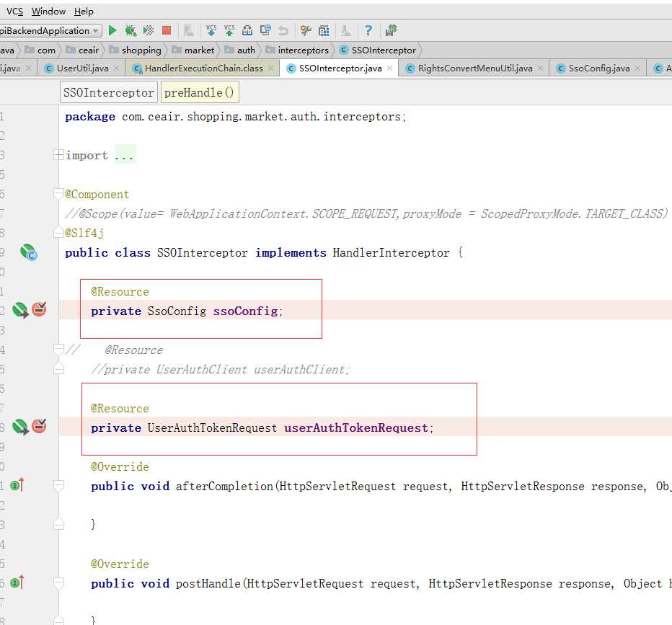Screen dimensions: 672x625
Task: Click the Spring bean gutter icon beside class SSOInterceptor
Action: [29, 252]
